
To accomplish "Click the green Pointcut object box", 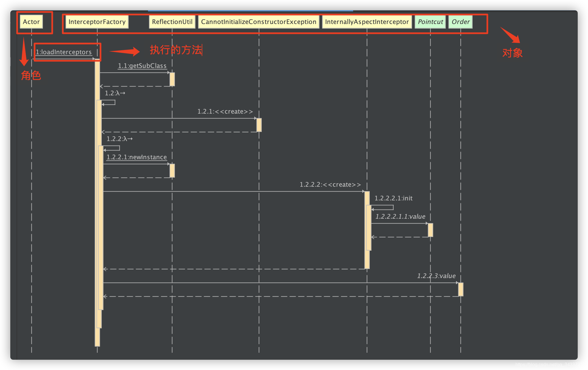I will (430, 22).
